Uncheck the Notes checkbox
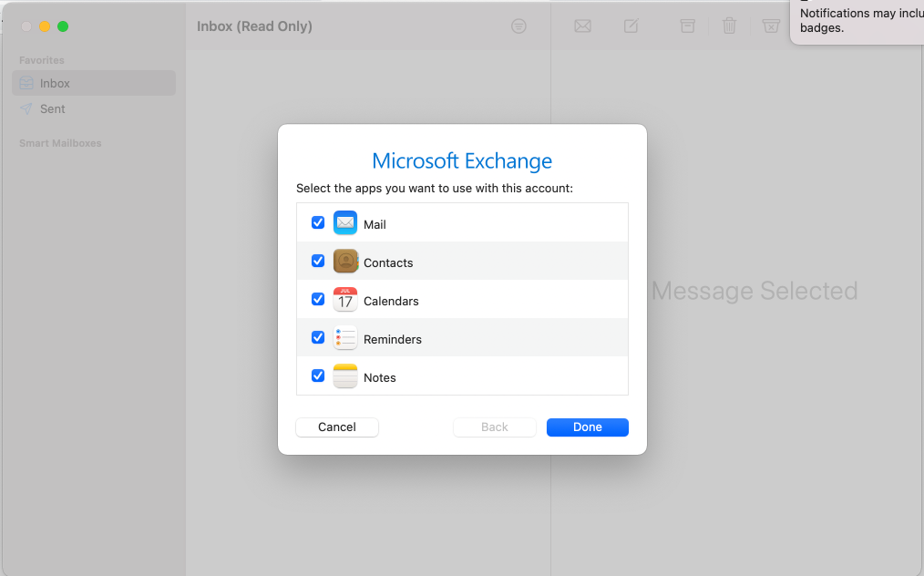This screenshot has height=576, width=924. click(318, 375)
